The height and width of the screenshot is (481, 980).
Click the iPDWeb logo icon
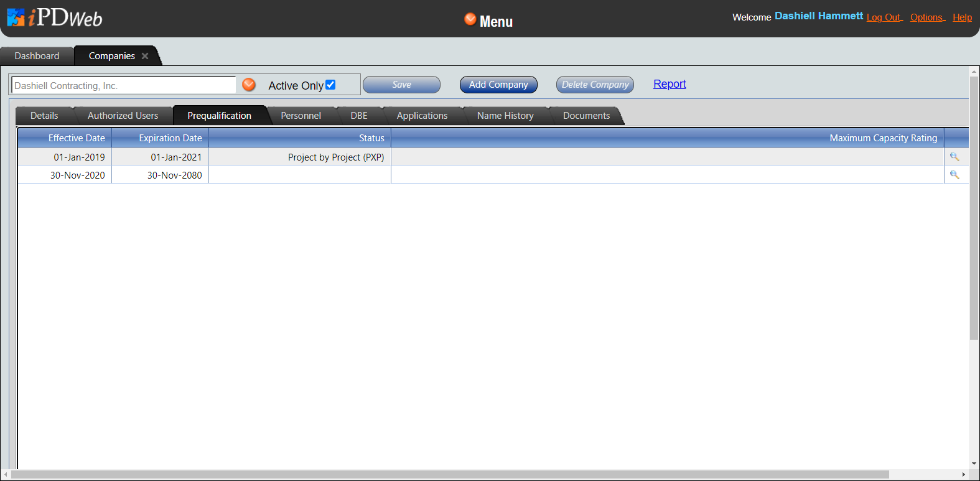pos(16,17)
